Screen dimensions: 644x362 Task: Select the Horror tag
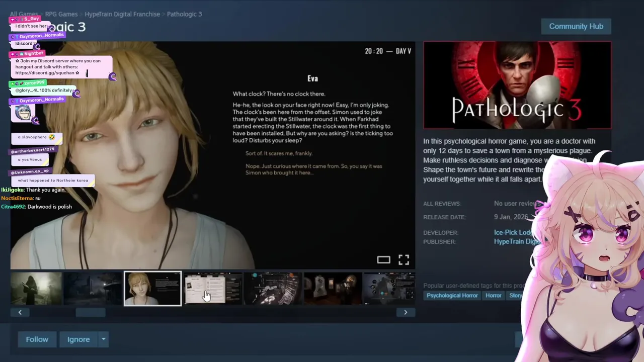pos(493,296)
